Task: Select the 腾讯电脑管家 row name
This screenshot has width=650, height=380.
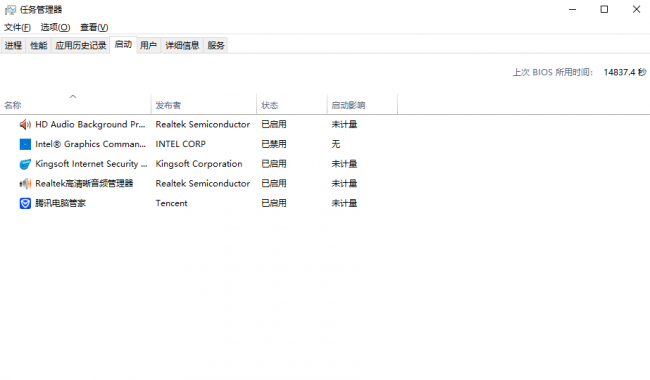Action: (61, 203)
